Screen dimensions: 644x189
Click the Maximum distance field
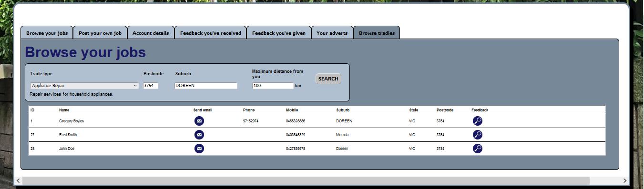(x=273, y=86)
